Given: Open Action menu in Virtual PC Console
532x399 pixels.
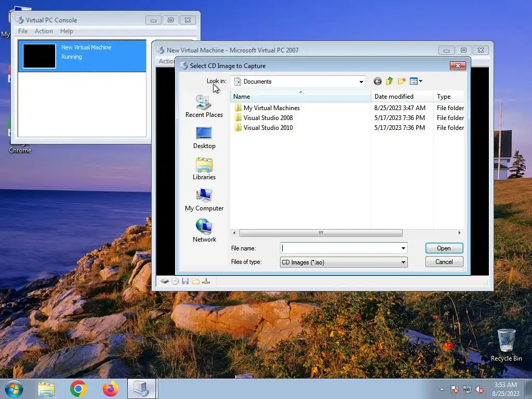Looking at the screenshot, I should (44, 31).
